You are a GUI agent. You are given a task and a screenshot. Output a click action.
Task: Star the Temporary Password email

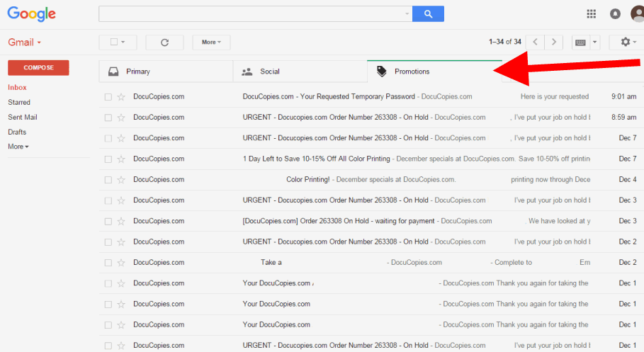121,97
